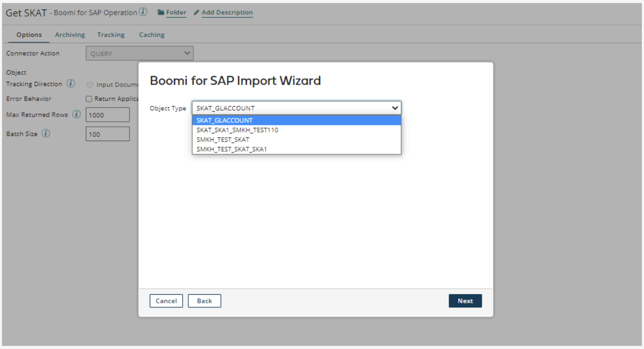Click Tracking Direction info icon
This screenshot has height=349, width=644.
tap(71, 84)
